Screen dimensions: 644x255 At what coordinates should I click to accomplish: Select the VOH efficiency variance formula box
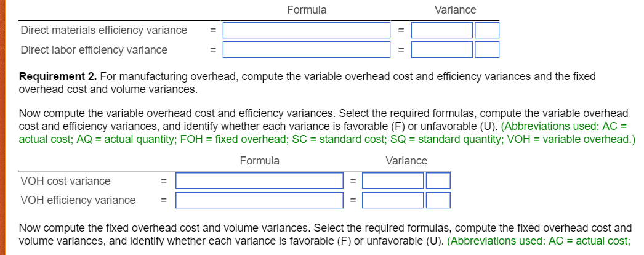click(x=259, y=200)
